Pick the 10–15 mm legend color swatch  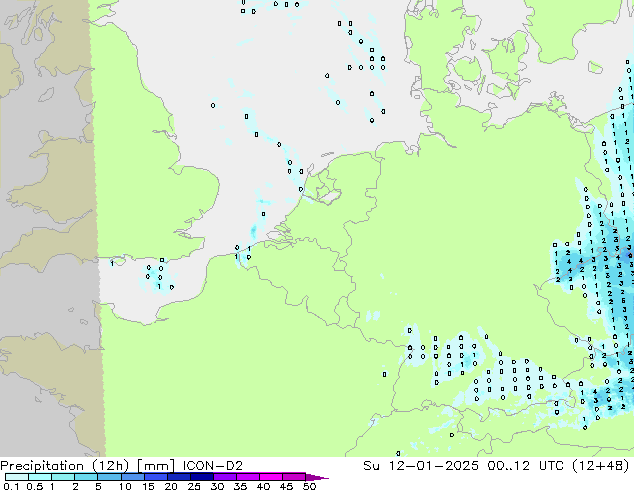click(x=132, y=477)
